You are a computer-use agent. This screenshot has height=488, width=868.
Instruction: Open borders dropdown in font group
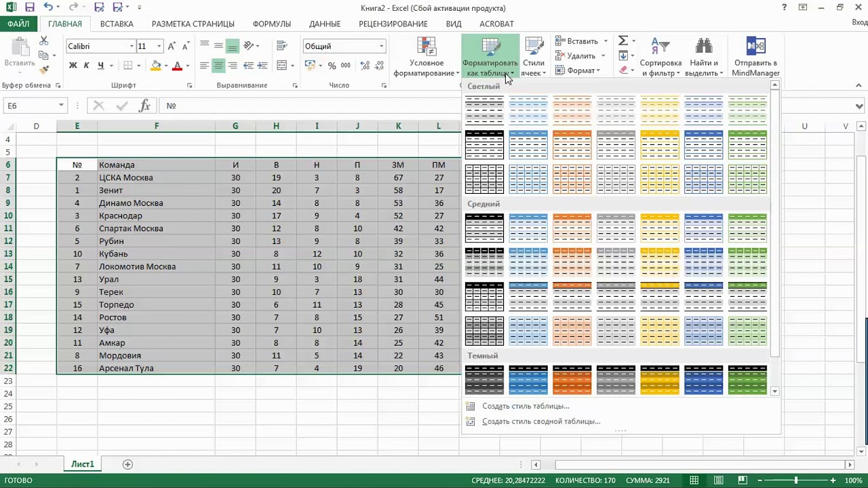138,66
